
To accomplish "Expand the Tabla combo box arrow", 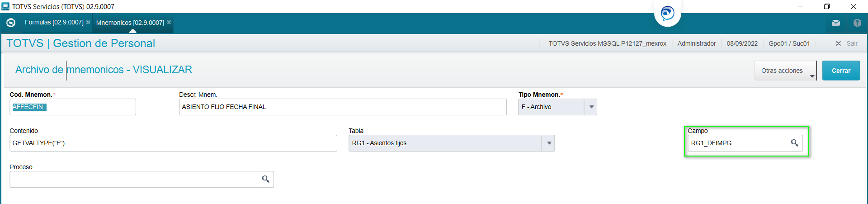I will point(548,143).
